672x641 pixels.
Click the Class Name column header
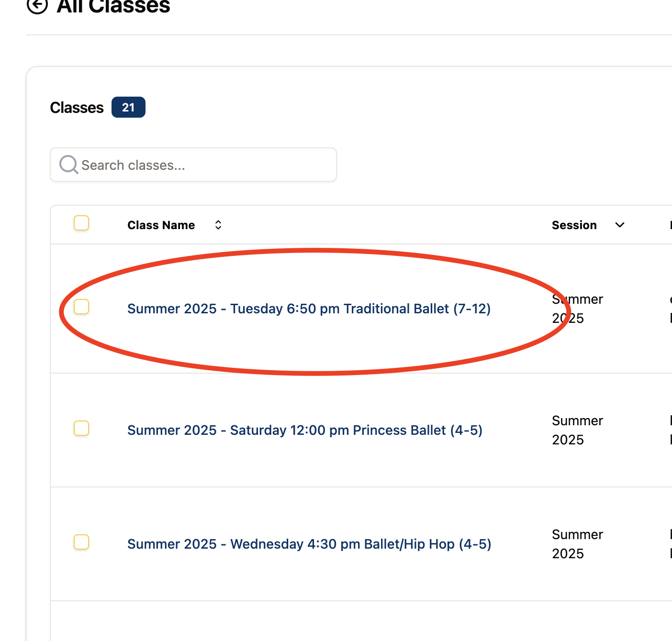click(161, 225)
